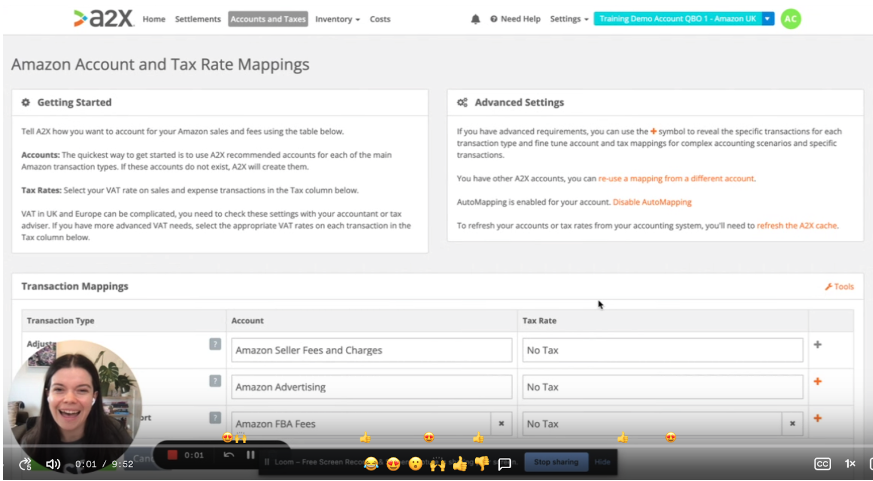Open the Costs page

[x=380, y=19]
